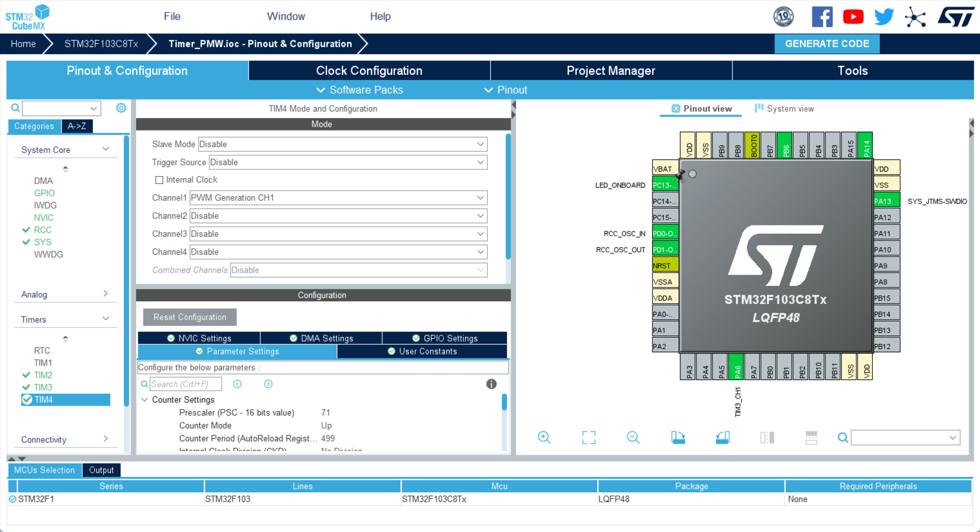This screenshot has width=980, height=532.
Task: Click the horizontal split layout icon
Action: [x=811, y=438]
